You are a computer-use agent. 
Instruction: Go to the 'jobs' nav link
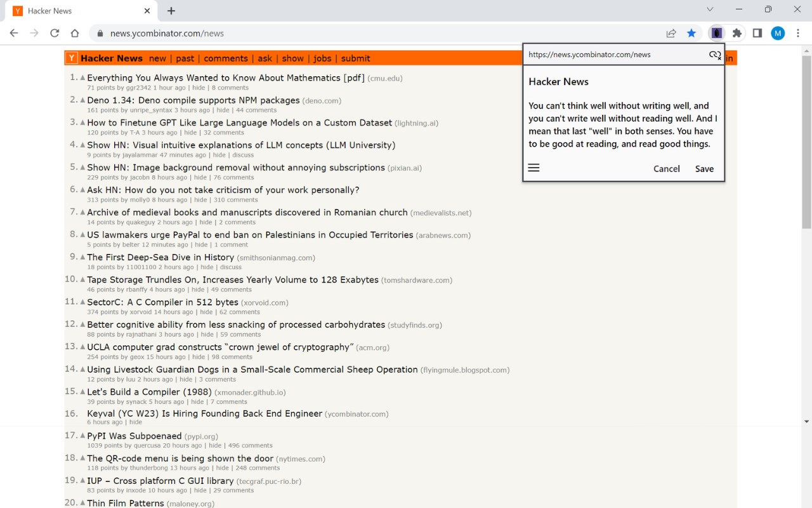click(322, 58)
